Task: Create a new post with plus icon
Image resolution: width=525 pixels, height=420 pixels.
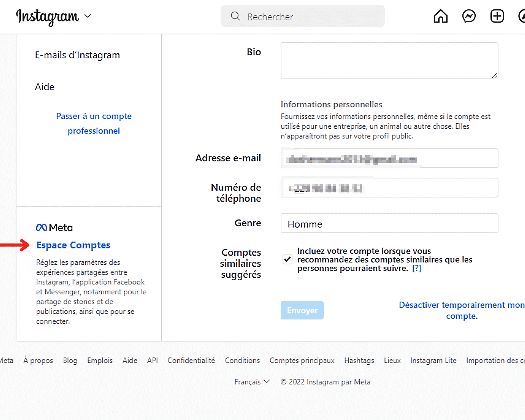Action: click(x=497, y=16)
